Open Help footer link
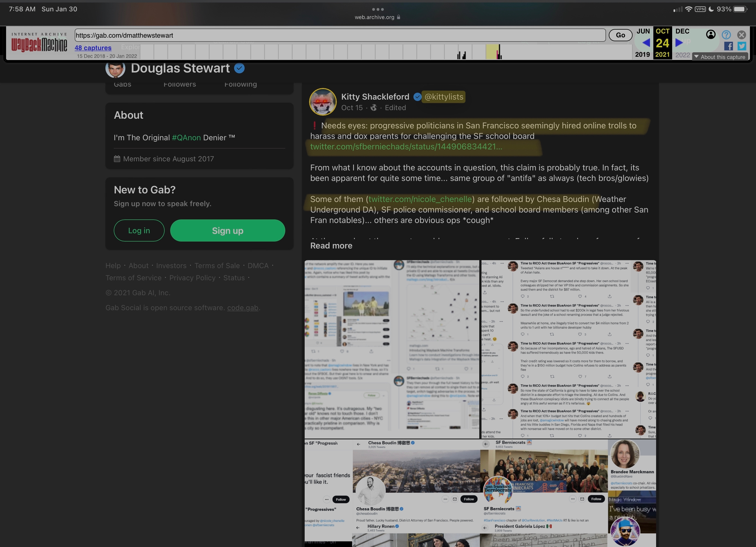This screenshot has width=756, height=547. pyautogui.click(x=113, y=266)
